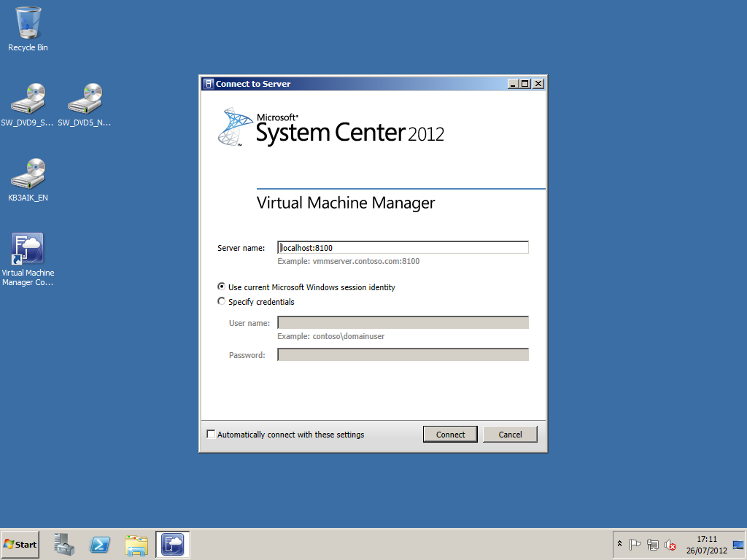Open the clock showing 17:11
Image resolution: width=747 pixels, height=560 pixels.
tap(706, 544)
